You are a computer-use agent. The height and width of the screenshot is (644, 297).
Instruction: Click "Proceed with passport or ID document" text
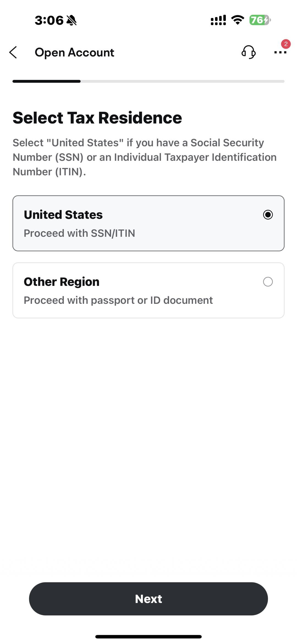click(118, 300)
